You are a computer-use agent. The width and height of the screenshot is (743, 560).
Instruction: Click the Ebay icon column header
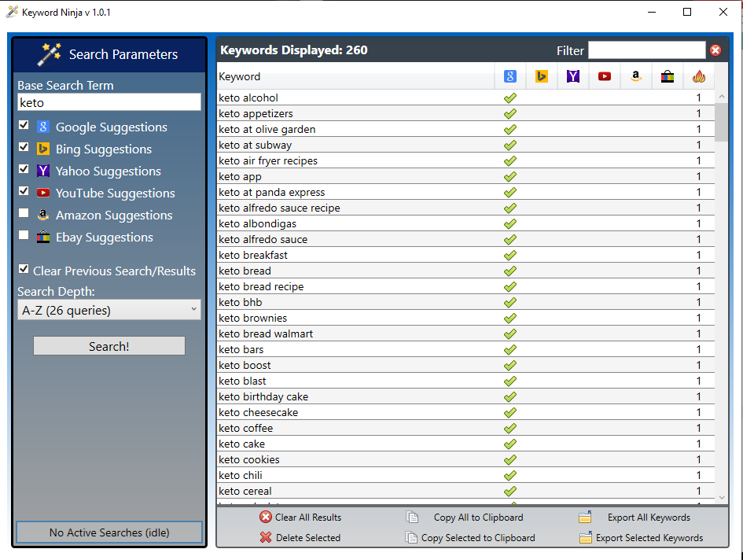tap(667, 76)
